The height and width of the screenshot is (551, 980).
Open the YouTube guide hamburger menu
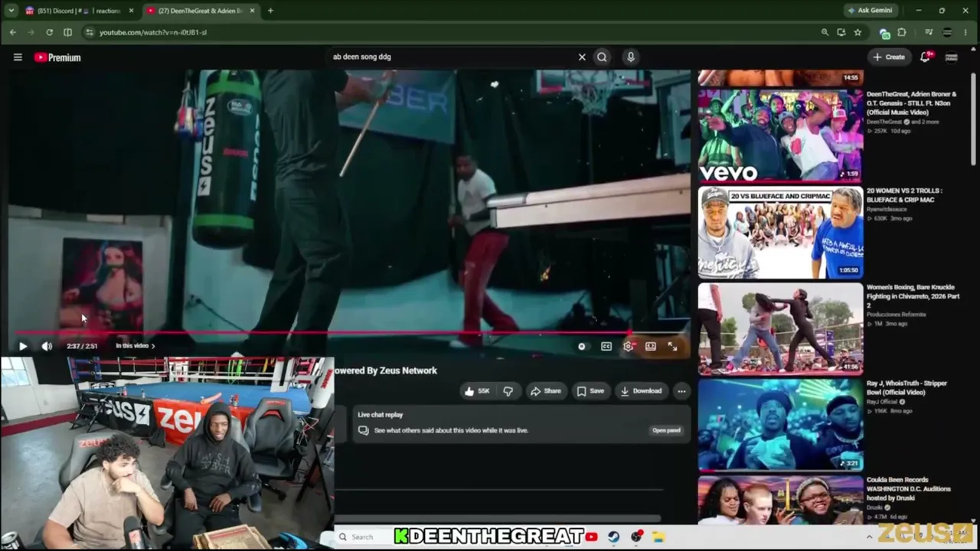[18, 57]
